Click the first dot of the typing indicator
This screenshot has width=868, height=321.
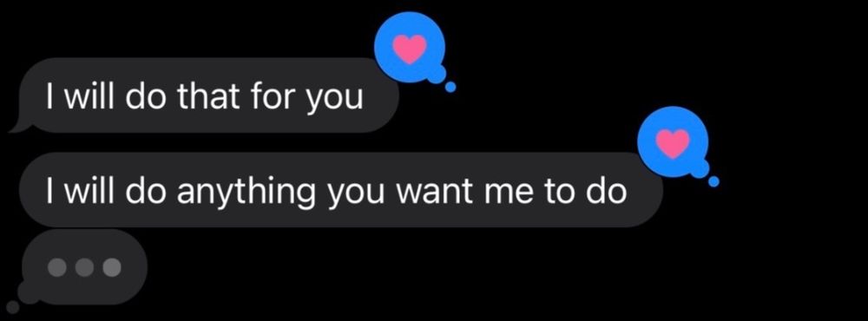pyautogui.click(x=57, y=267)
